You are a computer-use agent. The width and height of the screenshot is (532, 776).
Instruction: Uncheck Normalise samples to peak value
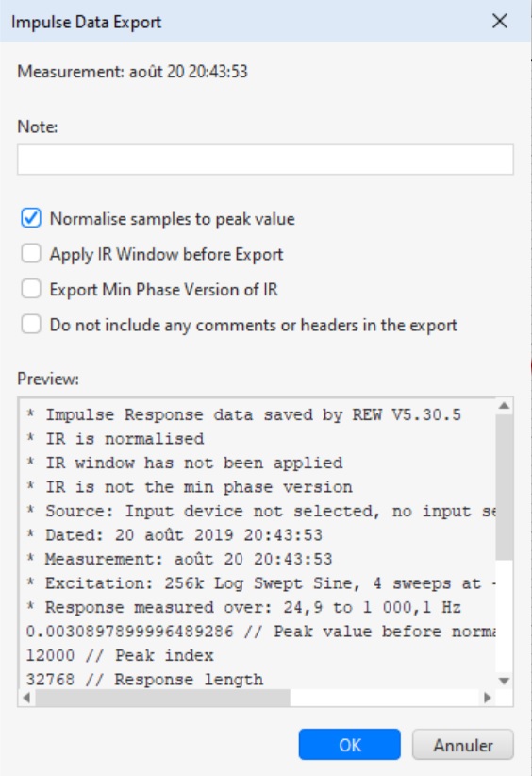(30, 218)
